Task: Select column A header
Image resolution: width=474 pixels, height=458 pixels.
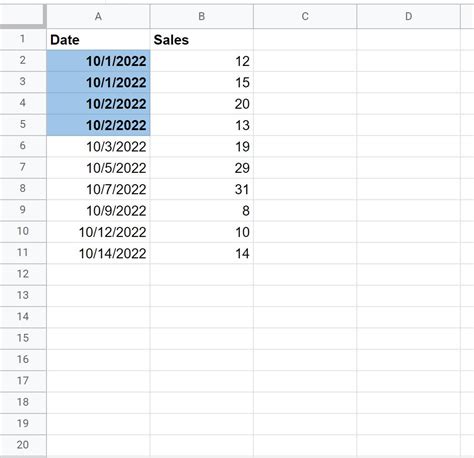Action: (x=98, y=16)
